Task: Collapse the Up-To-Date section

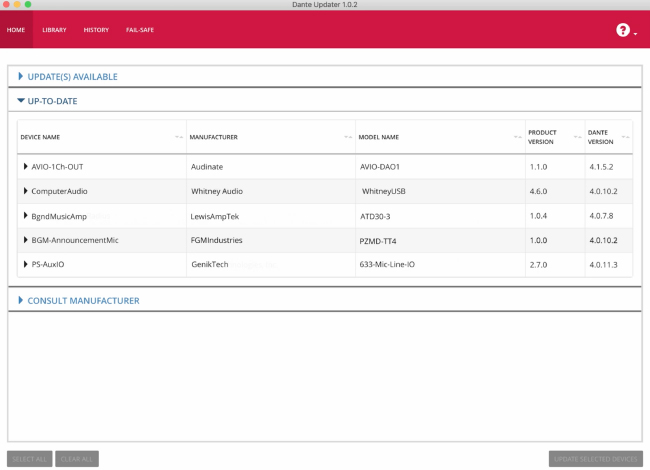Action: pyautogui.click(x=21, y=101)
